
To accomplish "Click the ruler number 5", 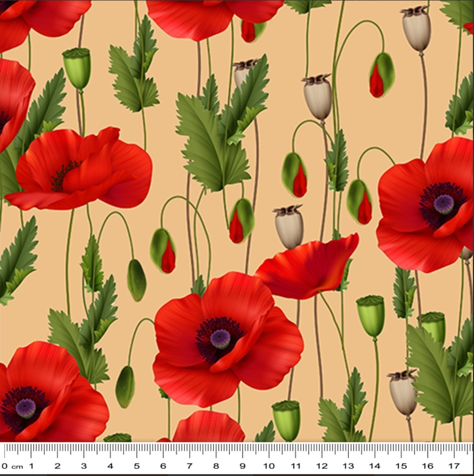I will (x=137, y=466).
